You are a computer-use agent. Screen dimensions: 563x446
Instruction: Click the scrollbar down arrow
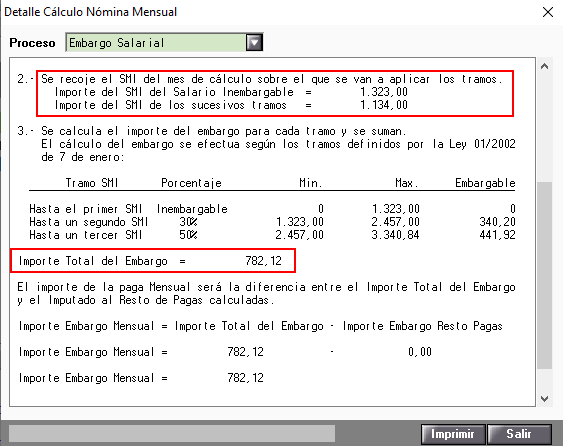(544, 399)
